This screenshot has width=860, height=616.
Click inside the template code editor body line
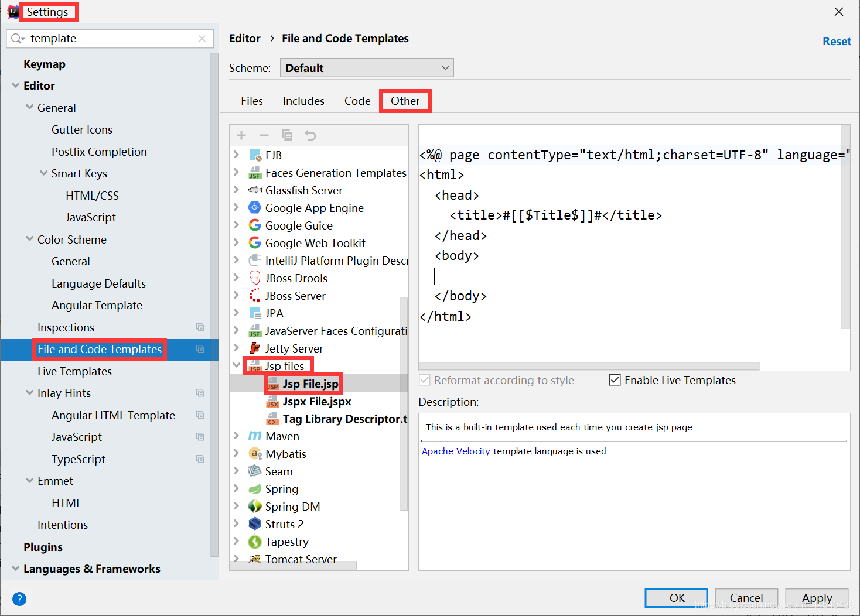click(x=457, y=256)
